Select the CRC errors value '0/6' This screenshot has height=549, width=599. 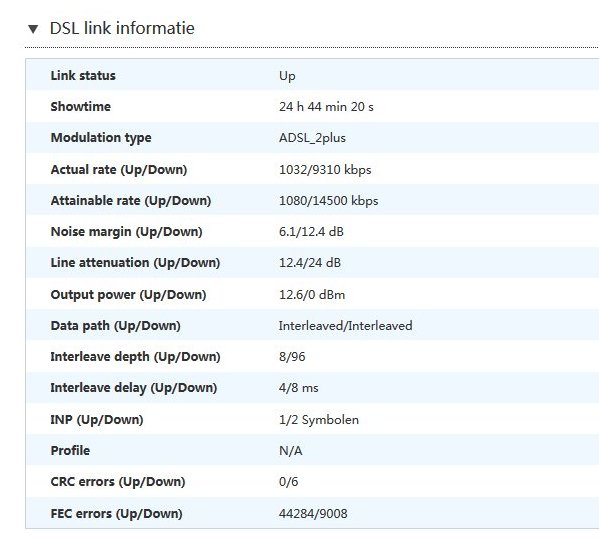pyautogui.click(x=288, y=482)
